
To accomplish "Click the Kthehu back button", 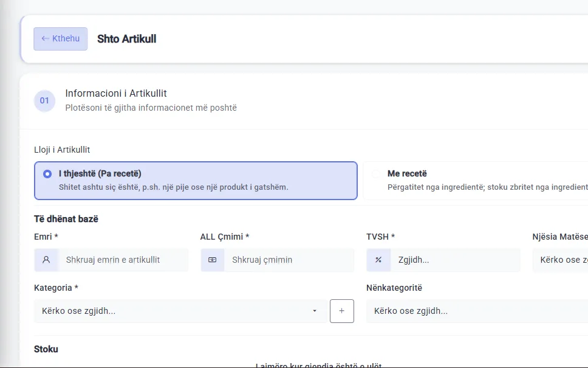I will pos(60,39).
